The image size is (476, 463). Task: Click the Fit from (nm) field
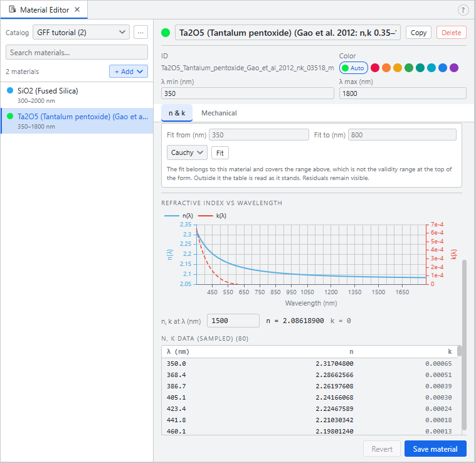point(258,135)
